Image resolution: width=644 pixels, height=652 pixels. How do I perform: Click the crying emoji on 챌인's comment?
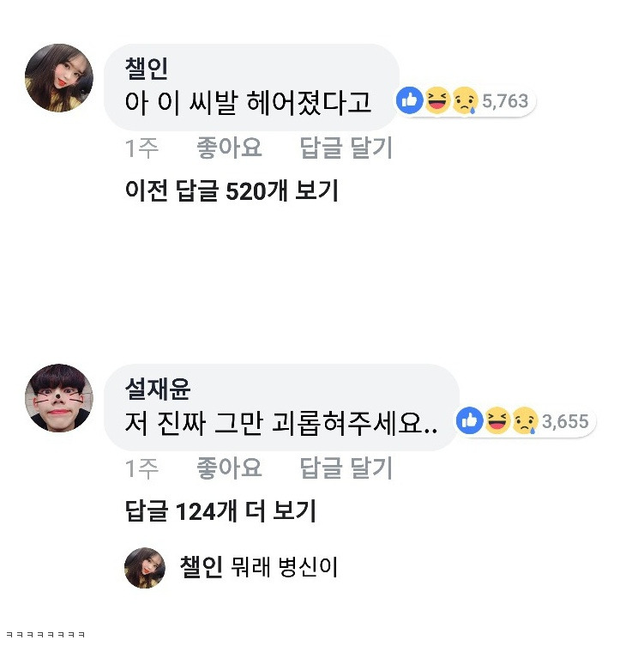click(465, 100)
